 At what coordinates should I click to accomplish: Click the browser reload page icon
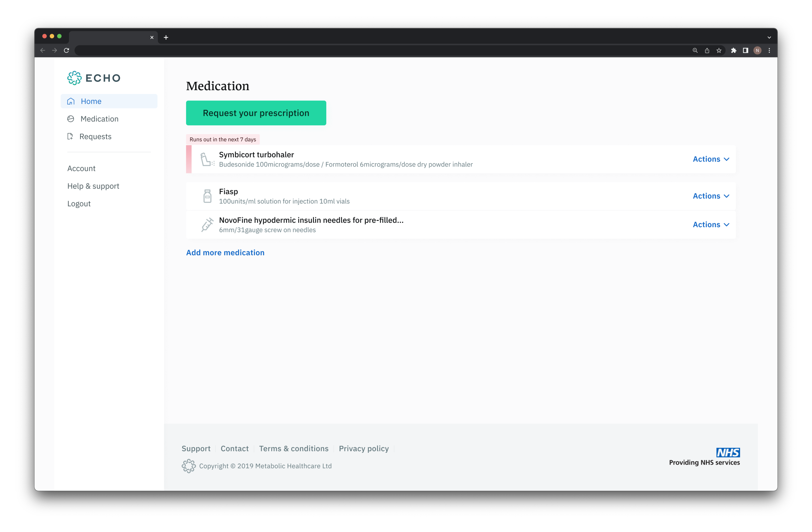point(66,51)
